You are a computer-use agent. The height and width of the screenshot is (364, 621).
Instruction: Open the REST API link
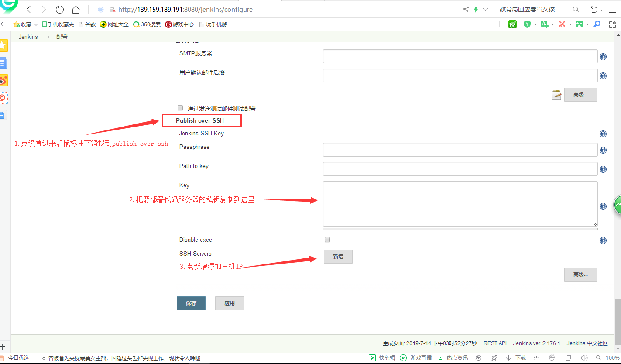[495, 343]
